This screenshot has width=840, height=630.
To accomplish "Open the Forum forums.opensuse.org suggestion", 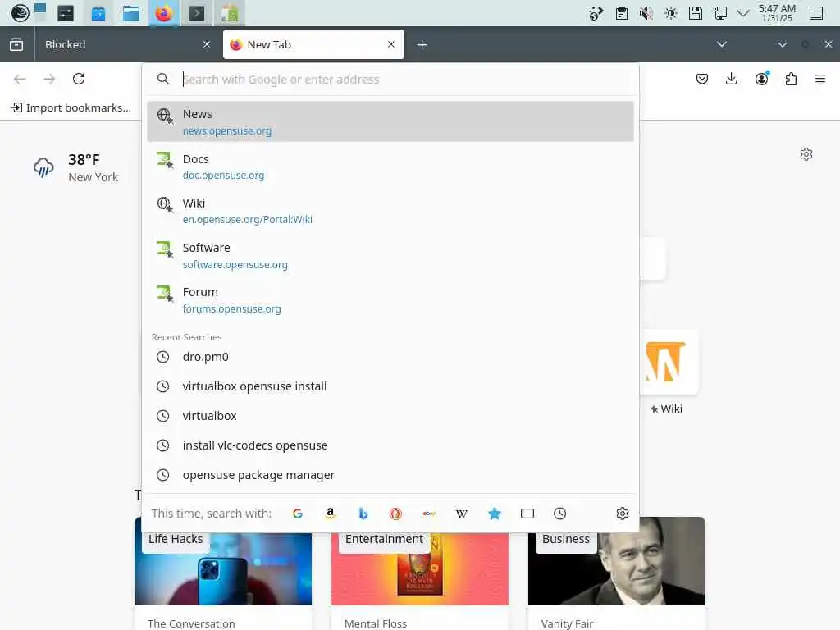I will click(390, 300).
